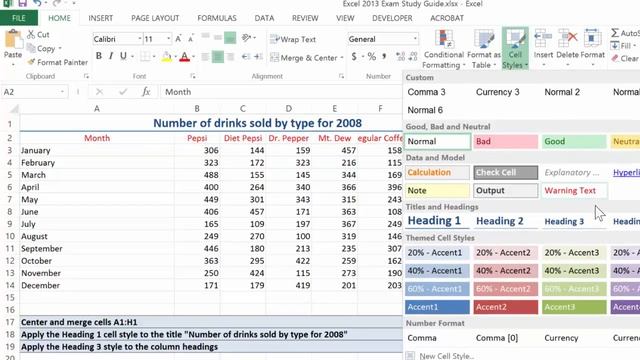This screenshot has width=640, height=360.
Task: Click Increase Indent icon
Action: click(x=258, y=57)
